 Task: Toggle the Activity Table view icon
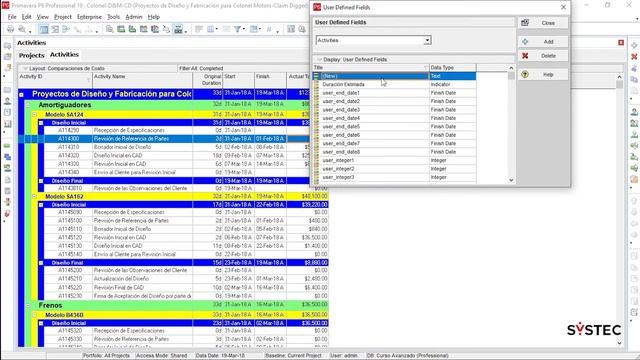pos(44,29)
